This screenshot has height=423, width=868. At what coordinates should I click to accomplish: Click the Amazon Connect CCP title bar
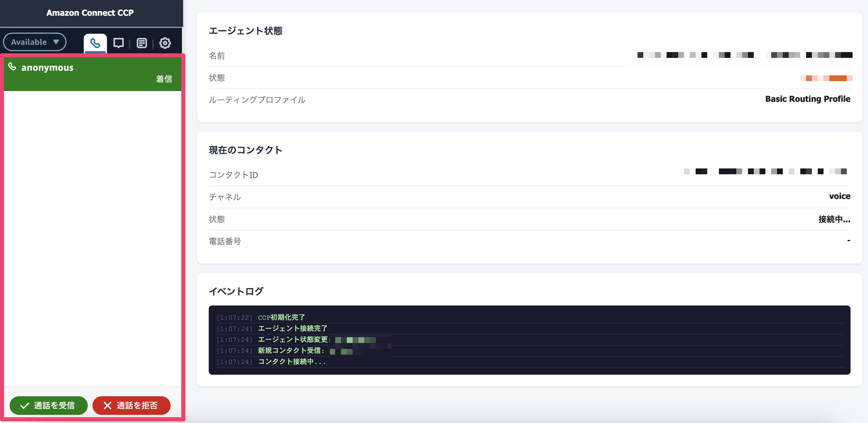coord(90,13)
